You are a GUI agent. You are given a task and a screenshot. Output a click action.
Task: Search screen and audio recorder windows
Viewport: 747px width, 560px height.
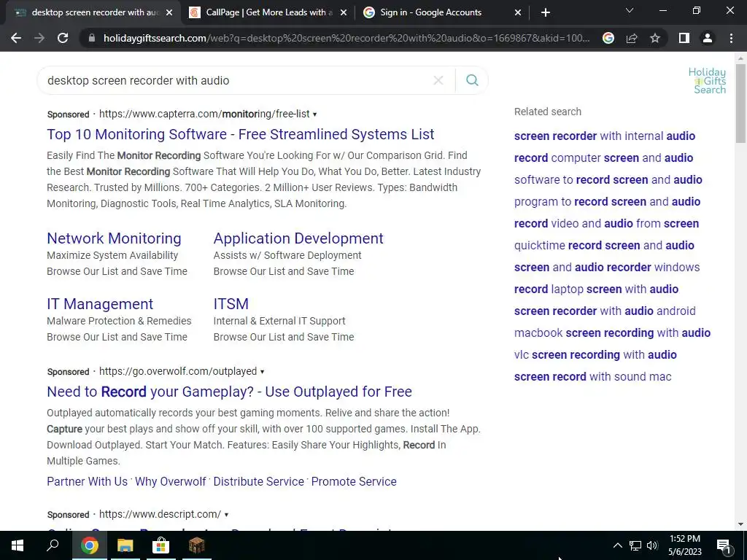pyautogui.click(x=607, y=267)
